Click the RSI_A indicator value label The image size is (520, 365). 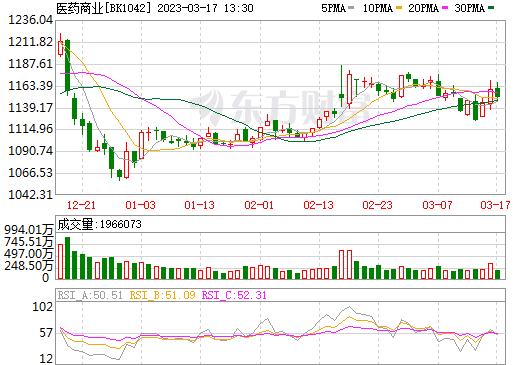90,295
